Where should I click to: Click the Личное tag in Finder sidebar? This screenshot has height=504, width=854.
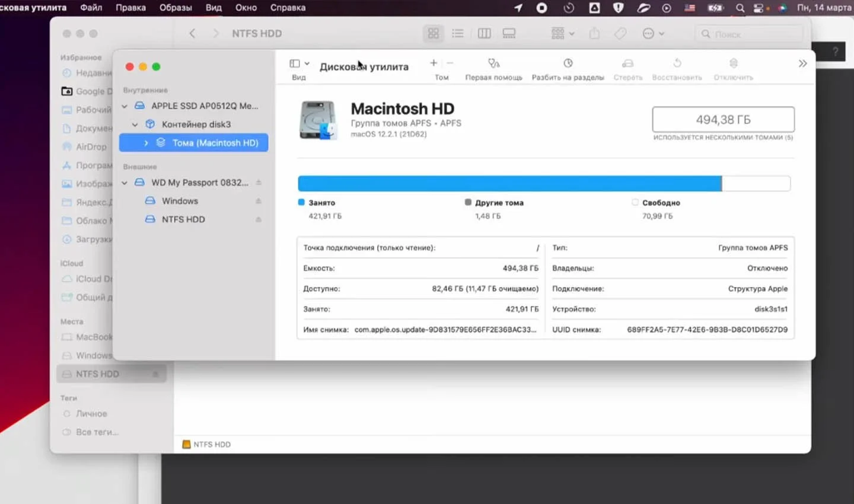[x=85, y=414]
